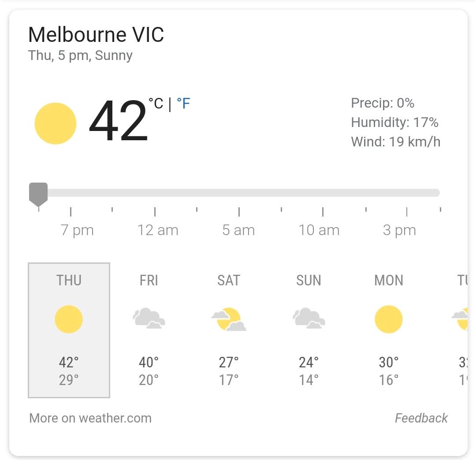This screenshot has height=460, width=476.
Task: Select Sunday's cloudy forecast icon
Action: tap(309, 318)
